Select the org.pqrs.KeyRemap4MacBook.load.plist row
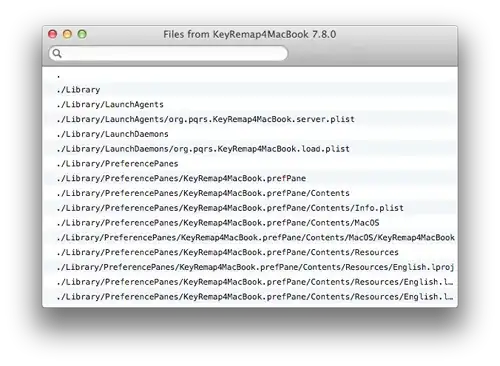Screen dimensions: 500x366 [x=250, y=149]
